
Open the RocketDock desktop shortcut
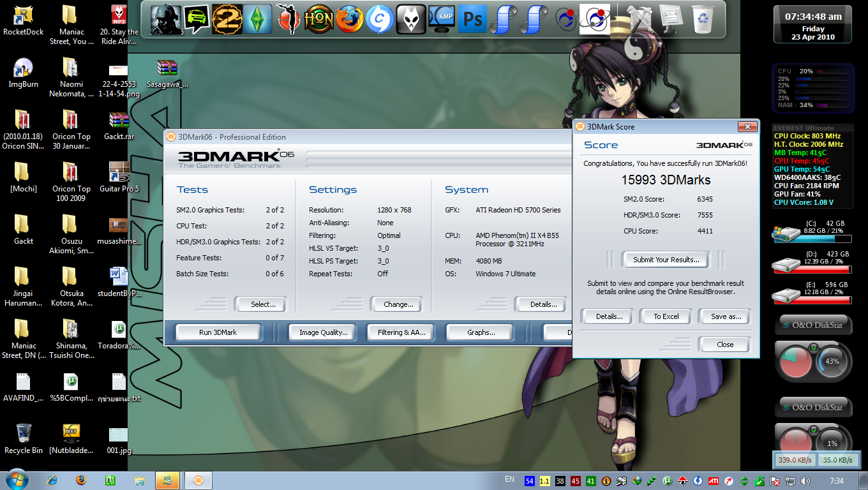pos(24,20)
